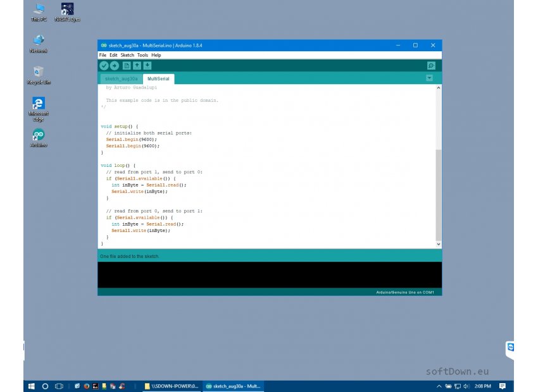Viewport: 538px width, 392px height.
Task: Click the Arduino icon in window title bar
Action: pyautogui.click(x=104, y=46)
